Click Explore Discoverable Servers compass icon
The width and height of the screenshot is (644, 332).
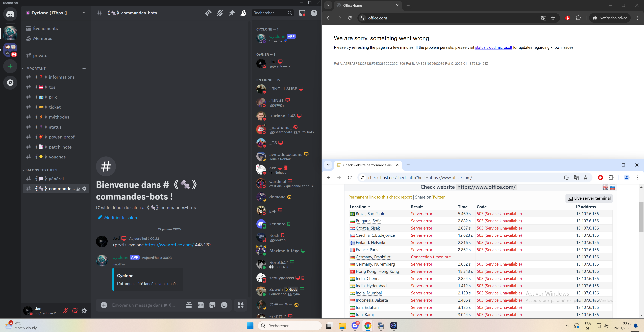[x=10, y=83]
